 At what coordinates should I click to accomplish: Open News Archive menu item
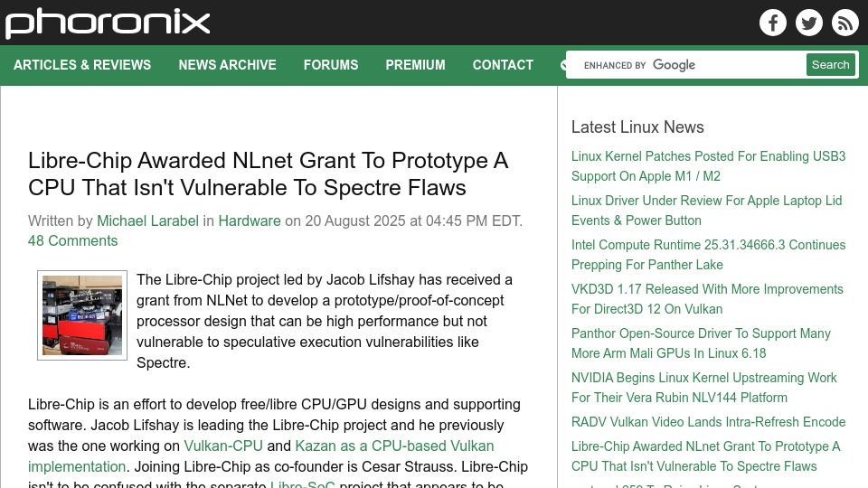pyautogui.click(x=227, y=65)
